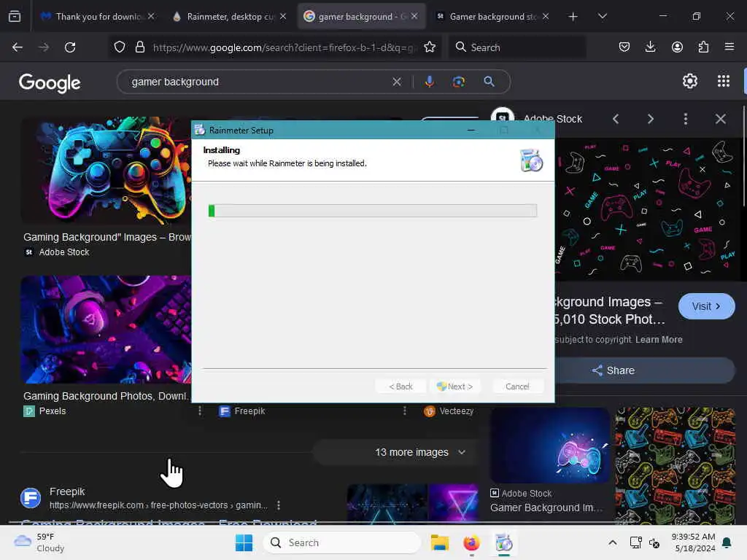The height and width of the screenshot is (560, 747).
Task: Search by image with Google Lens
Action: (x=458, y=82)
